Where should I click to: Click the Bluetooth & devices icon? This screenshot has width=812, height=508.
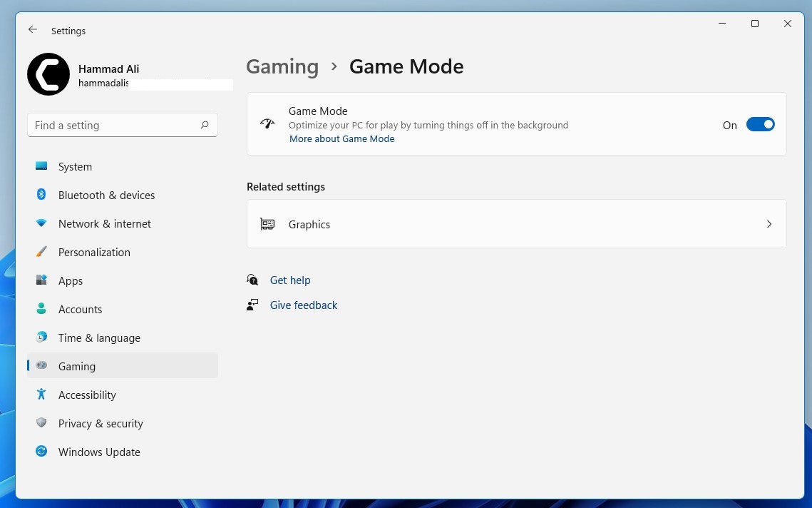point(41,195)
